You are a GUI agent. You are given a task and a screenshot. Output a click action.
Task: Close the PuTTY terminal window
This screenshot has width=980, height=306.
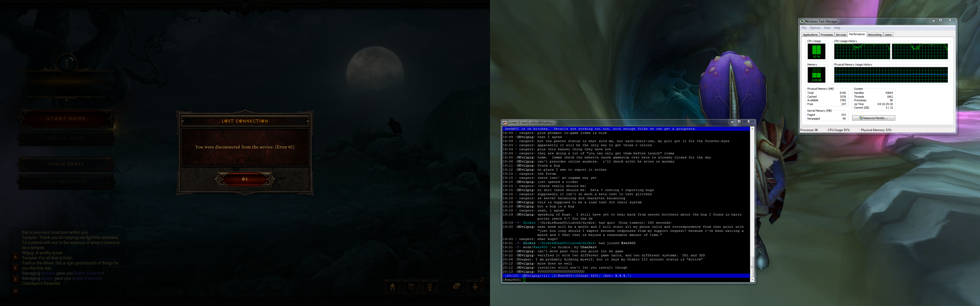pyautogui.click(x=748, y=122)
